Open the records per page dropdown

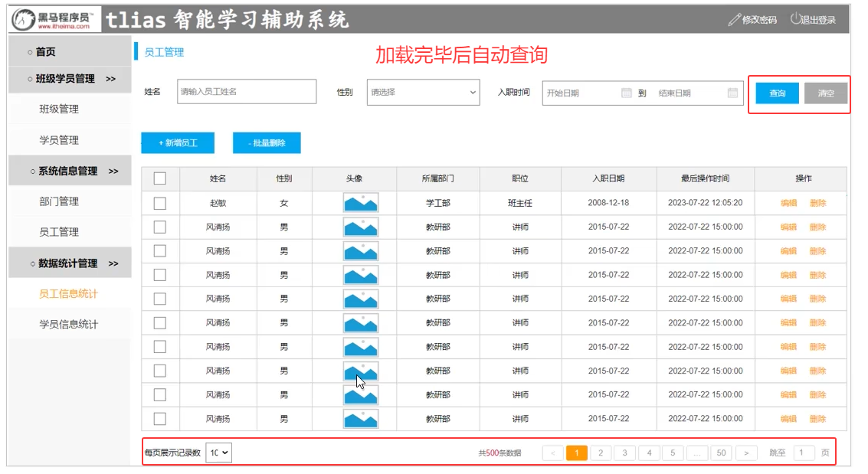[x=218, y=453]
